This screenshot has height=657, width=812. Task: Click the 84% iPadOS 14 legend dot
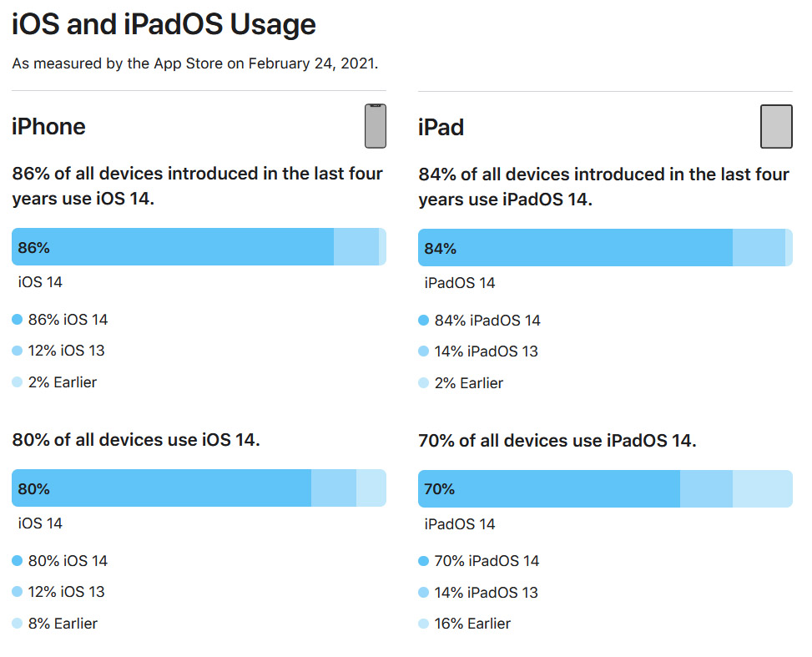point(424,321)
